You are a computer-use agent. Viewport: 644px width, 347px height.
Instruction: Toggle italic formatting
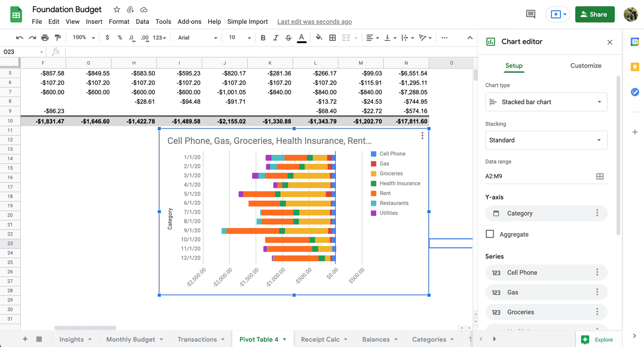click(x=276, y=38)
